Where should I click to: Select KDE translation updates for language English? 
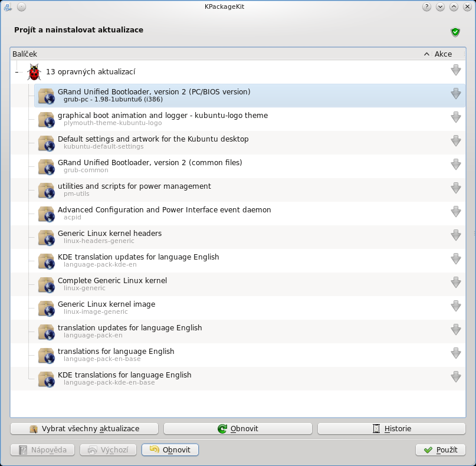(250, 261)
